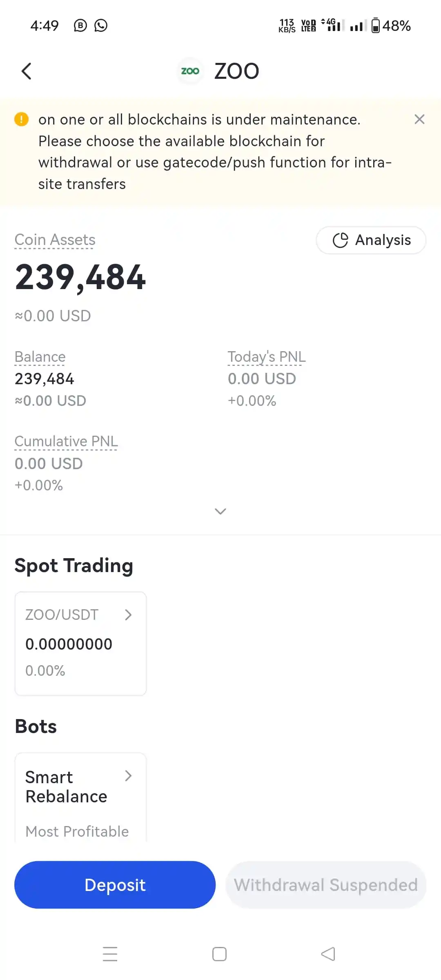Show Coin Assets explanation tooltip
The width and height of the screenshot is (441, 980).
pos(55,240)
